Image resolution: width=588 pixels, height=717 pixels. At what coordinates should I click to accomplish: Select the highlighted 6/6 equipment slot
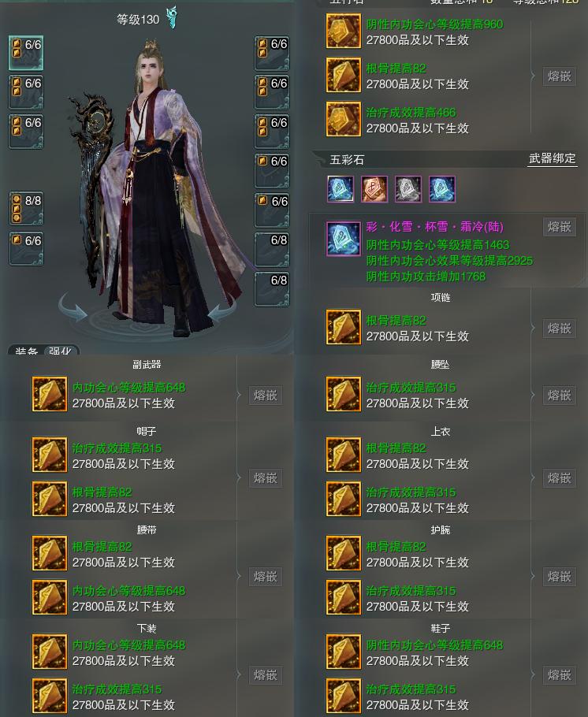(26, 53)
